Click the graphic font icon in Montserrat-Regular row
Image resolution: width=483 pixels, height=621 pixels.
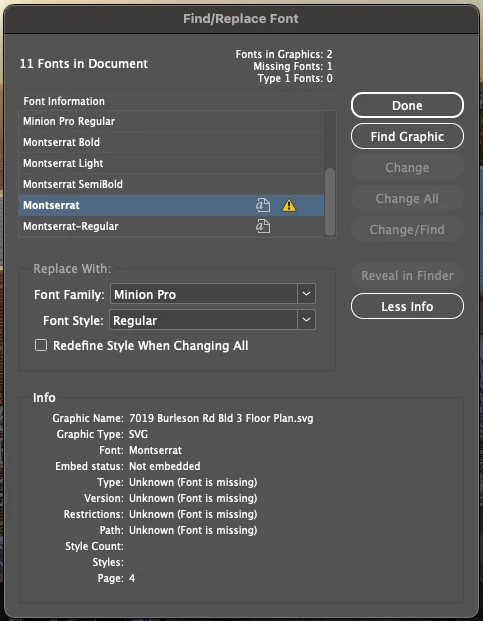[262, 227]
